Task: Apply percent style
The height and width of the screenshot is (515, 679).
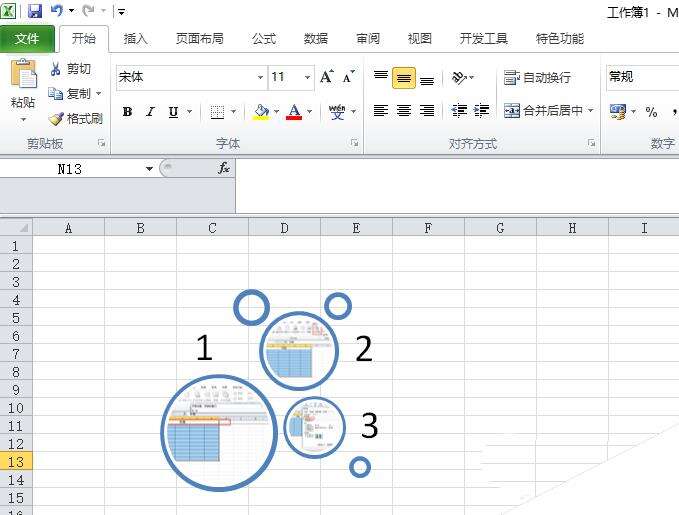Action: (x=651, y=112)
